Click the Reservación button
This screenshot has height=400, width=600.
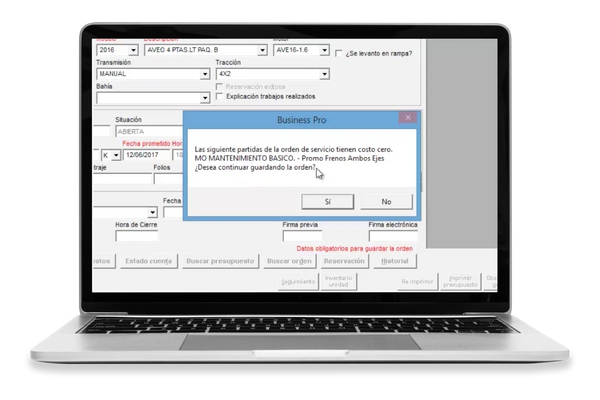pyautogui.click(x=344, y=261)
